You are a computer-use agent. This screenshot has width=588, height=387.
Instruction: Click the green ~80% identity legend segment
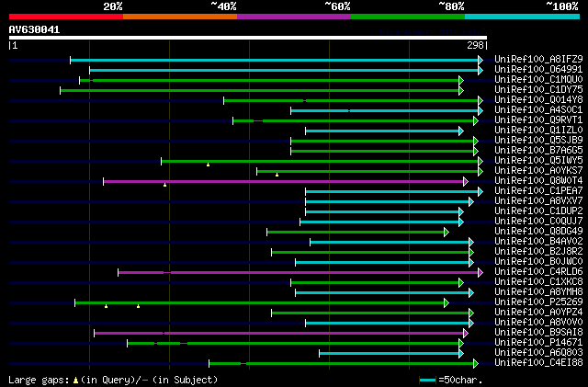pyautogui.click(x=408, y=17)
